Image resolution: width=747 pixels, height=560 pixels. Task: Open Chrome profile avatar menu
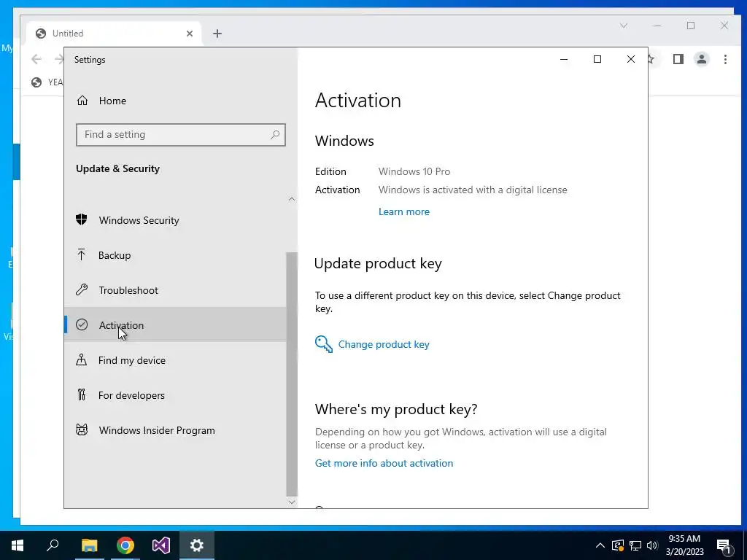click(x=702, y=59)
